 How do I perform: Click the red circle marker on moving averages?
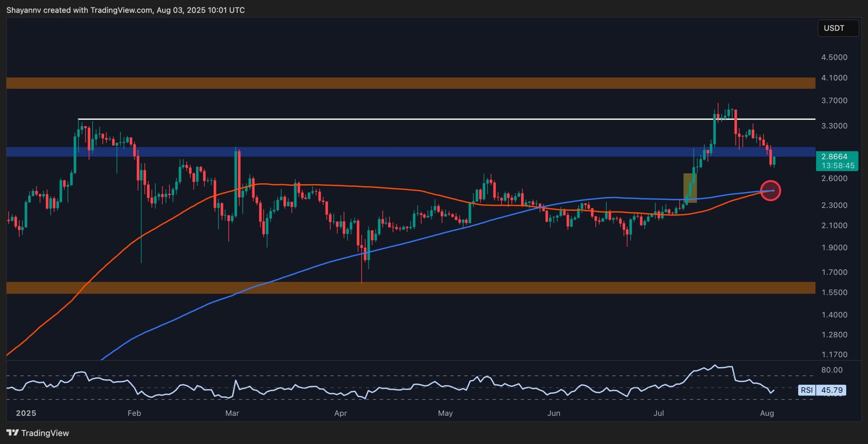[x=770, y=191]
